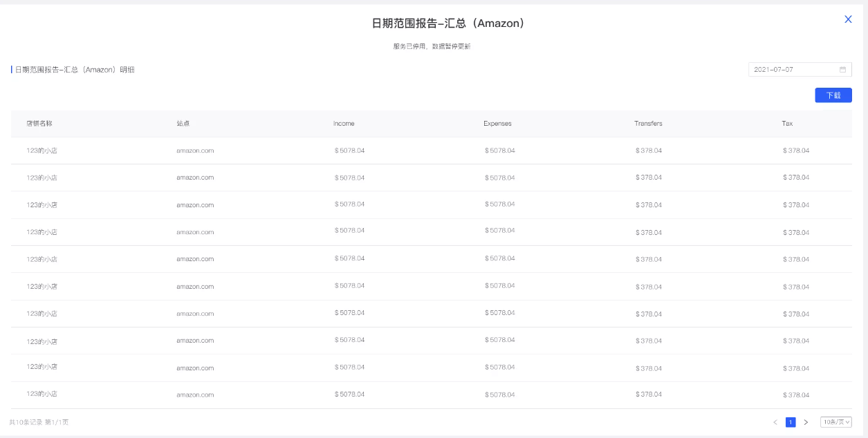Select page 1 in pagination
This screenshot has width=868, height=438.
point(791,422)
